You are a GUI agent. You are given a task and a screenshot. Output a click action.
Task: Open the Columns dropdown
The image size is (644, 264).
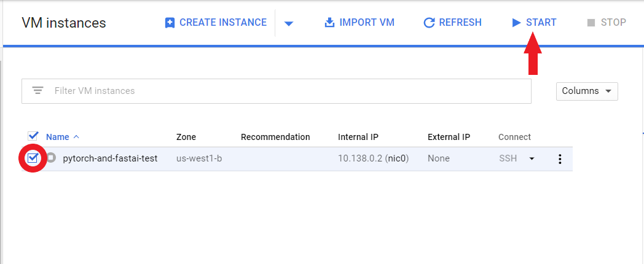pyautogui.click(x=586, y=91)
